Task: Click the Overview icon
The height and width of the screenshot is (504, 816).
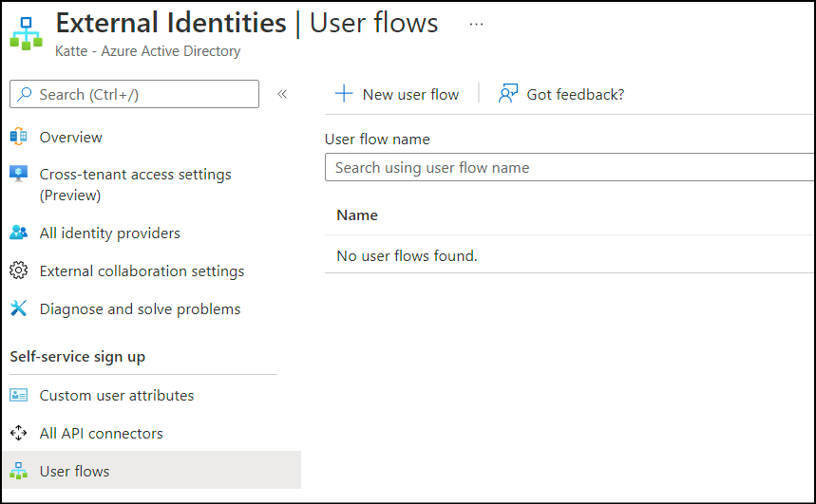Action: coord(19,137)
